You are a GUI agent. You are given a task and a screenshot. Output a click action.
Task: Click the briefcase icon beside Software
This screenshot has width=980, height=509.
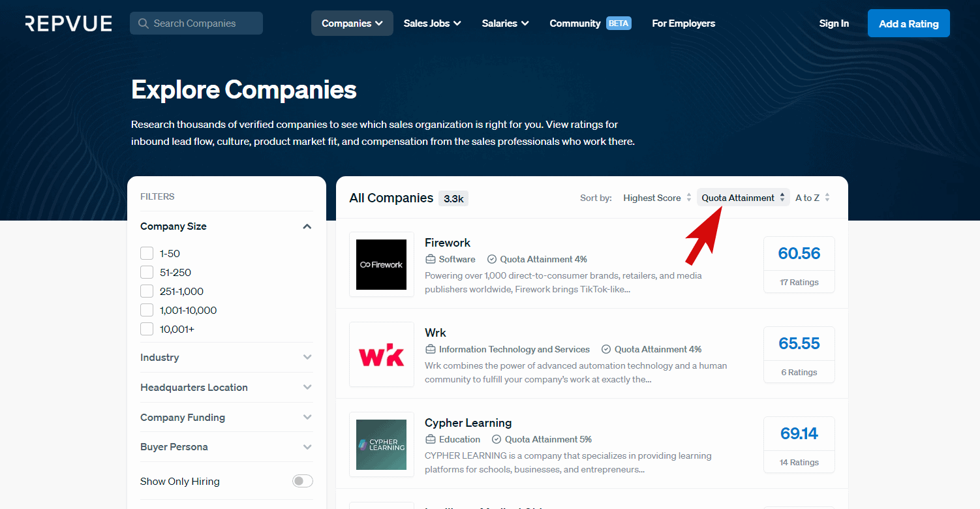[x=431, y=259]
